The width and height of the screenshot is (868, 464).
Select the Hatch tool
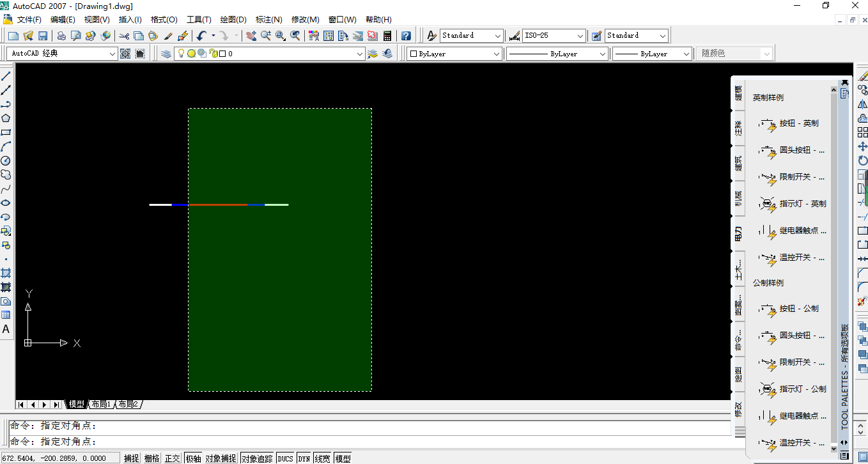6,273
